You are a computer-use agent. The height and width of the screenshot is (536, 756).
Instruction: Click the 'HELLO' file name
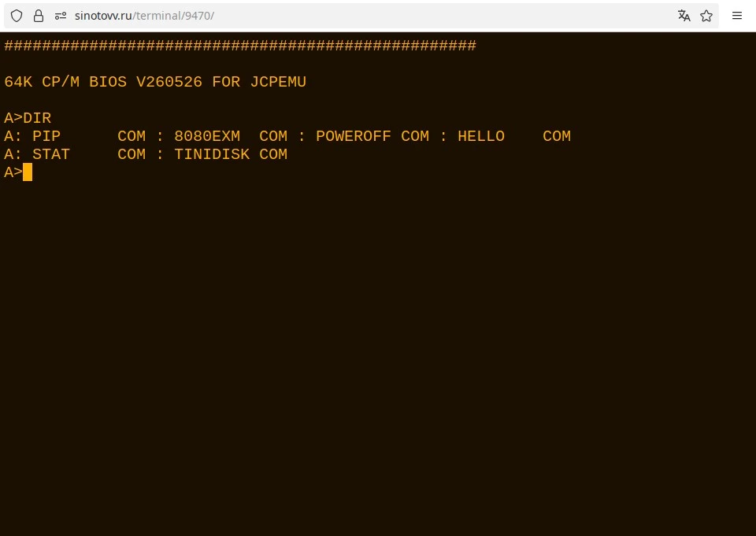tap(481, 136)
